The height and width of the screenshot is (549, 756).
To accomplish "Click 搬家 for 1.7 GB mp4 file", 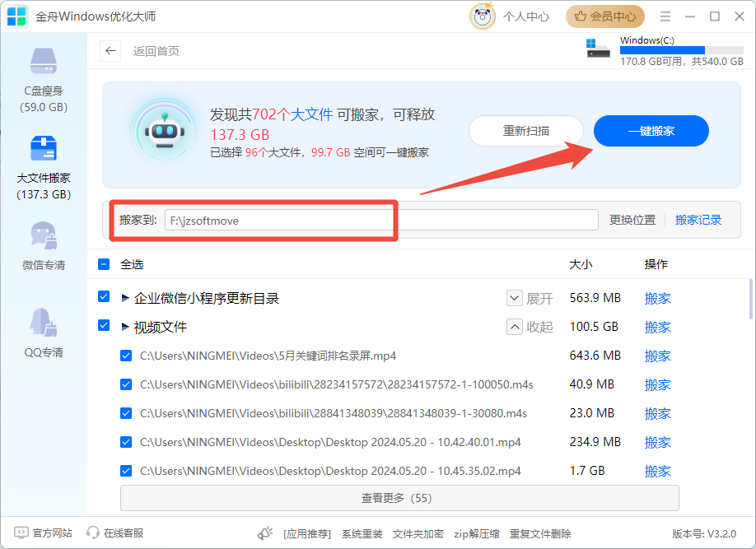I will pyautogui.click(x=658, y=472).
